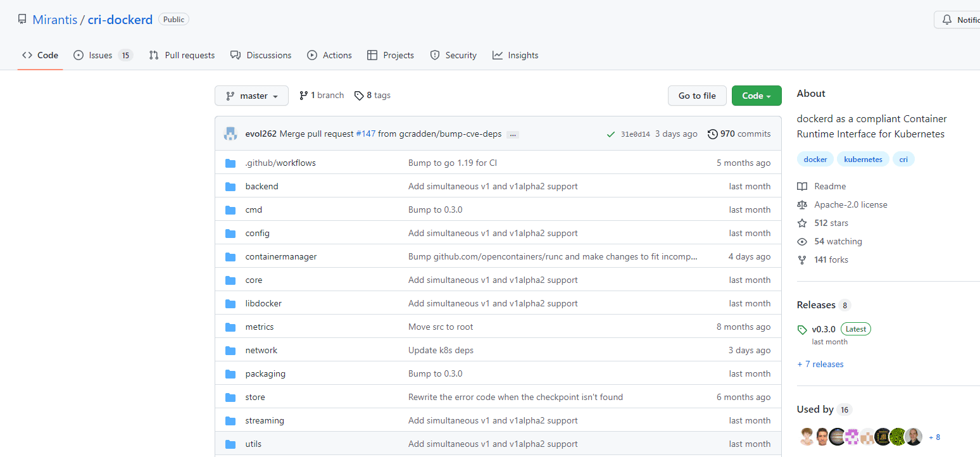Open the Pull requests tab
The width and height of the screenshot is (980, 457).
tap(182, 55)
